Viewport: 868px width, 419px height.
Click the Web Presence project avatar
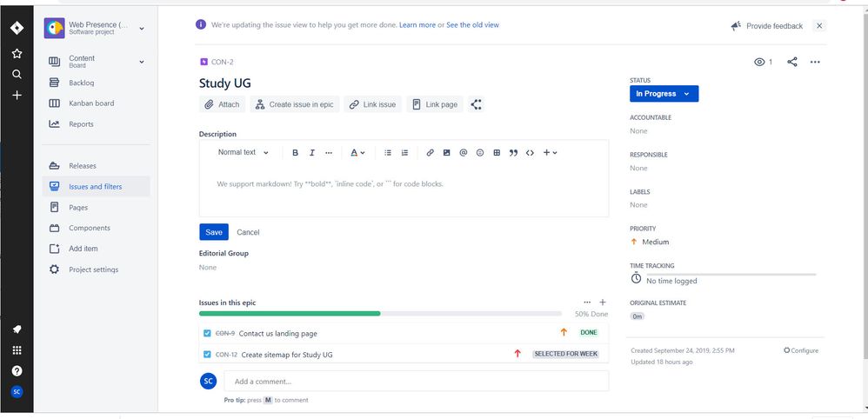tap(54, 28)
